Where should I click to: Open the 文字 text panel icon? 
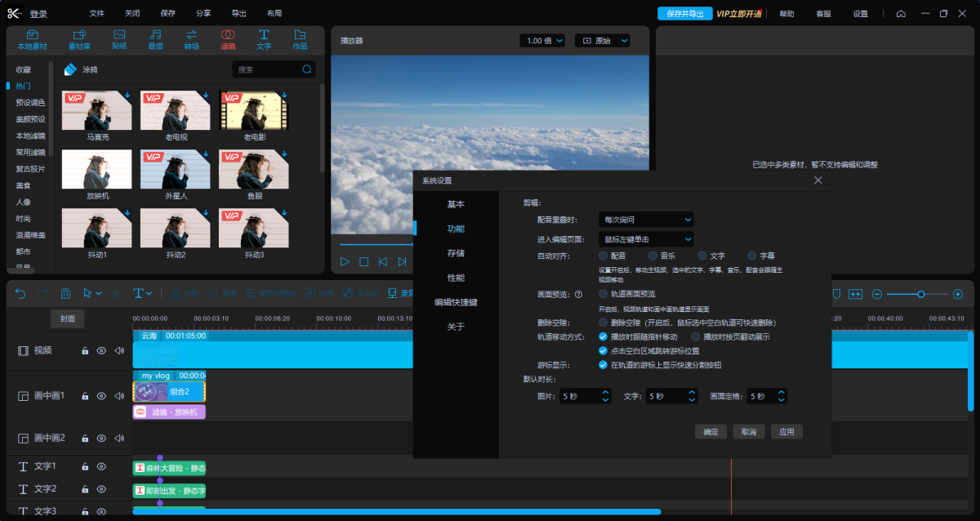coord(264,39)
